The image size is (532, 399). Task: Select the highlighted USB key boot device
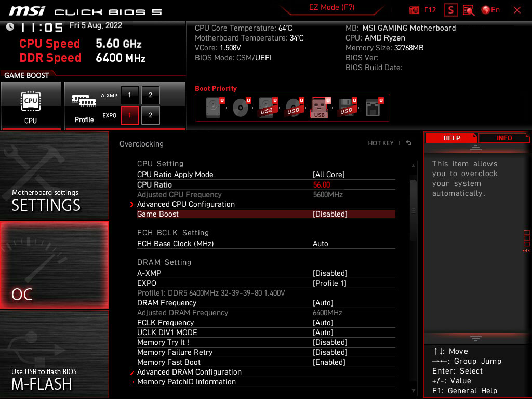(320, 108)
